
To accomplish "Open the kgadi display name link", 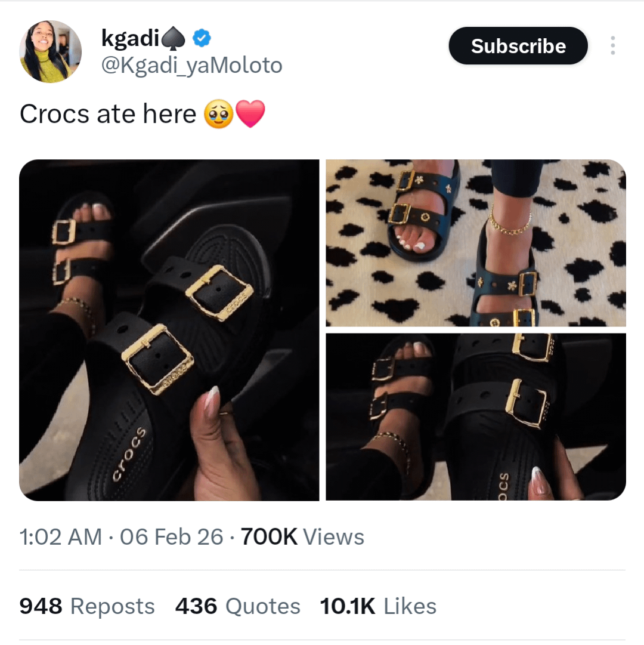I will tap(131, 39).
